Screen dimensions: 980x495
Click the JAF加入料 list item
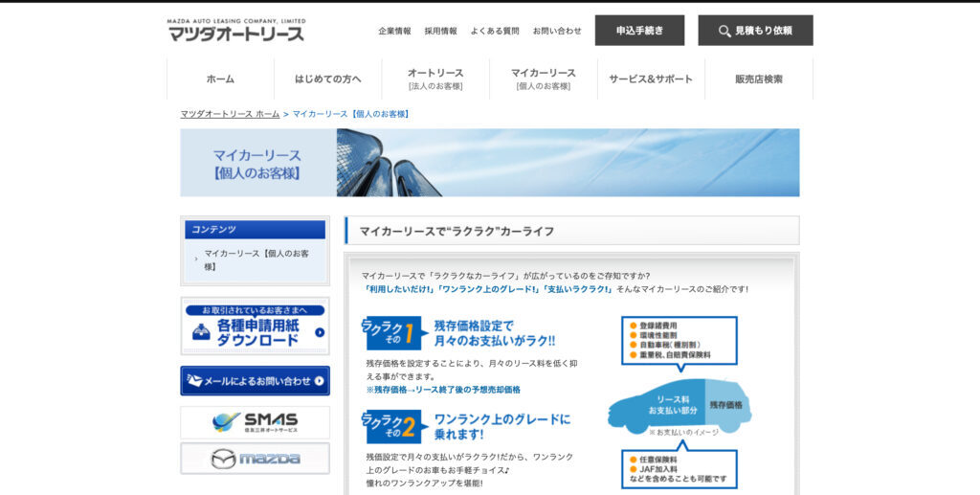coord(653,469)
